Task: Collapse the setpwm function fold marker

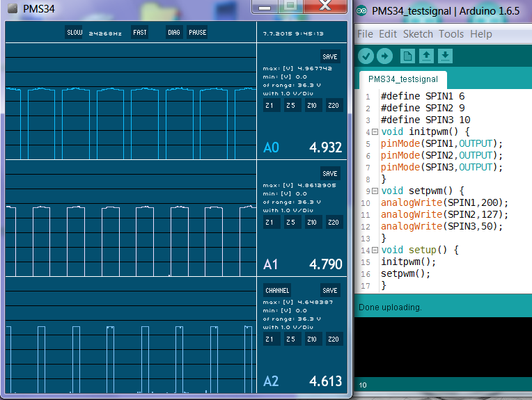Action: [x=375, y=191]
